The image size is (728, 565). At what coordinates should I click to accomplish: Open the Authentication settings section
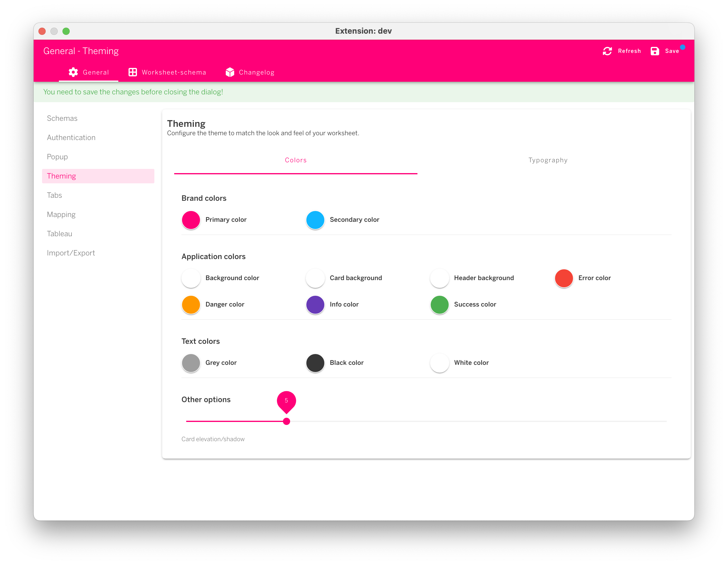[71, 138]
